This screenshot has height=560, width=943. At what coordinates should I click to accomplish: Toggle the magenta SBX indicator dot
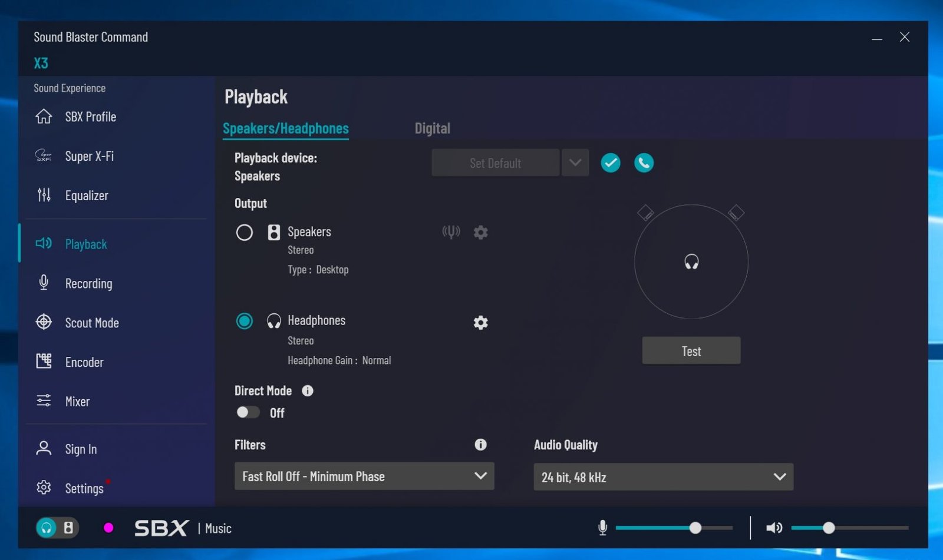click(108, 528)
